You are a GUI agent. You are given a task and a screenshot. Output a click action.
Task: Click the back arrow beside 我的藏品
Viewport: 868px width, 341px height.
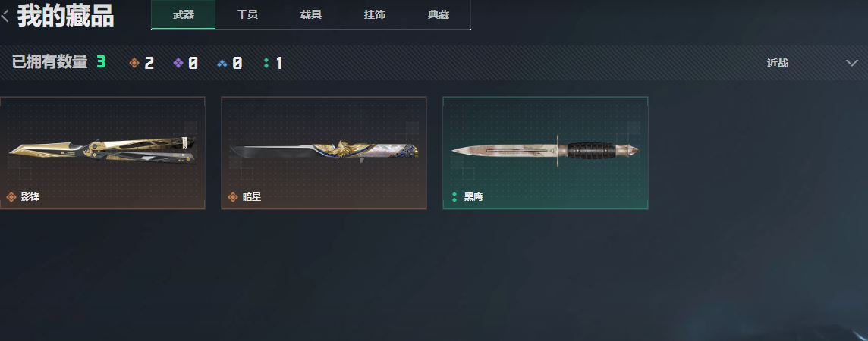click(x=5, y=15)
